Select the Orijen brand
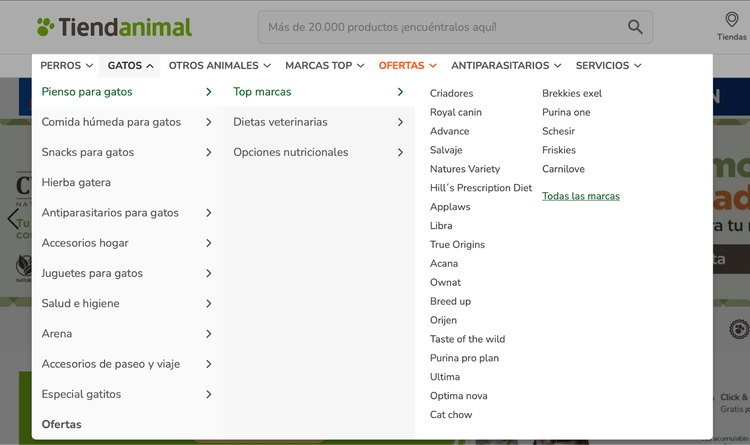Viewport: 750px width, 445px height. click(443, 320)
